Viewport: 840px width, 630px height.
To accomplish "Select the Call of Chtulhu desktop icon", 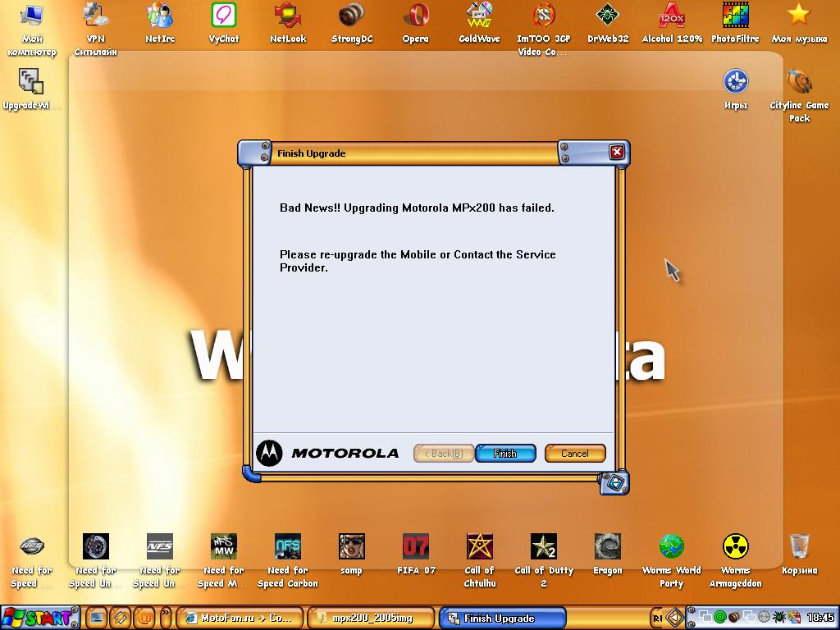I will coord(479,560).
